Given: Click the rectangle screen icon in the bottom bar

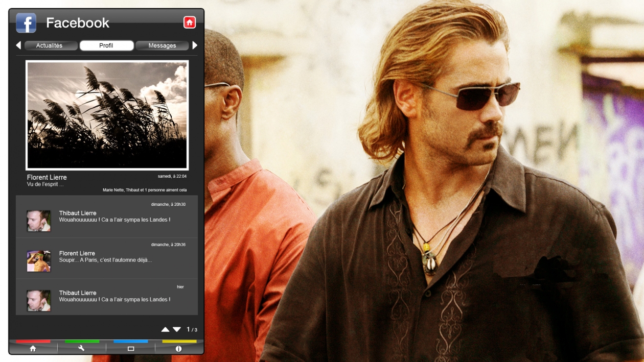Looking at the screenshot, I should 131,349.
